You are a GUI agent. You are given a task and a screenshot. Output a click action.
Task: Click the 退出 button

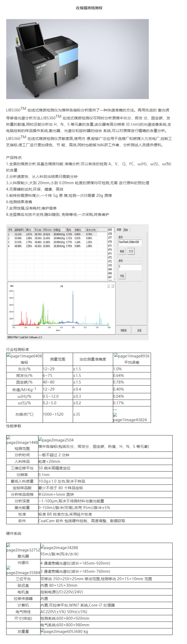click(x=139, y=330)
